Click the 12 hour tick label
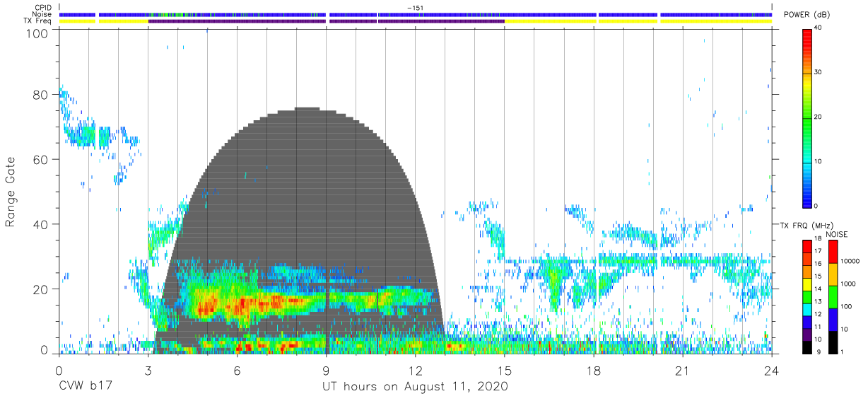 tap(416, 371)
